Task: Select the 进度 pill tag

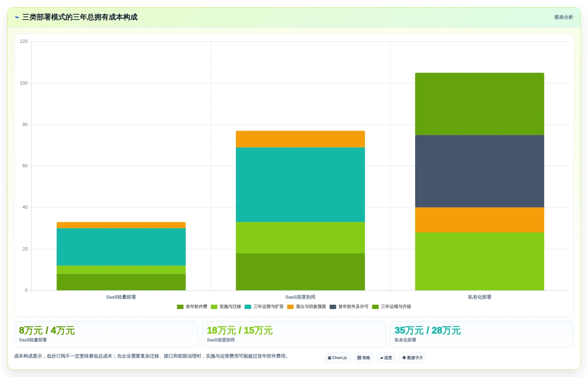Action: [386, 358]
